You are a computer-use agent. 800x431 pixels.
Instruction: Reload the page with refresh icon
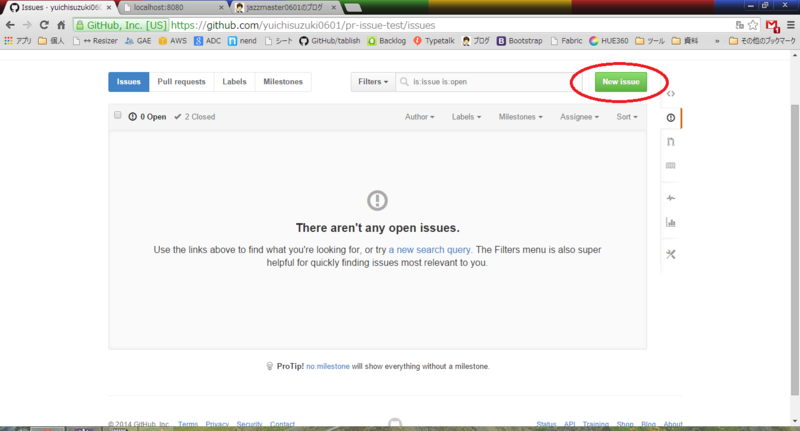(44, 25)
